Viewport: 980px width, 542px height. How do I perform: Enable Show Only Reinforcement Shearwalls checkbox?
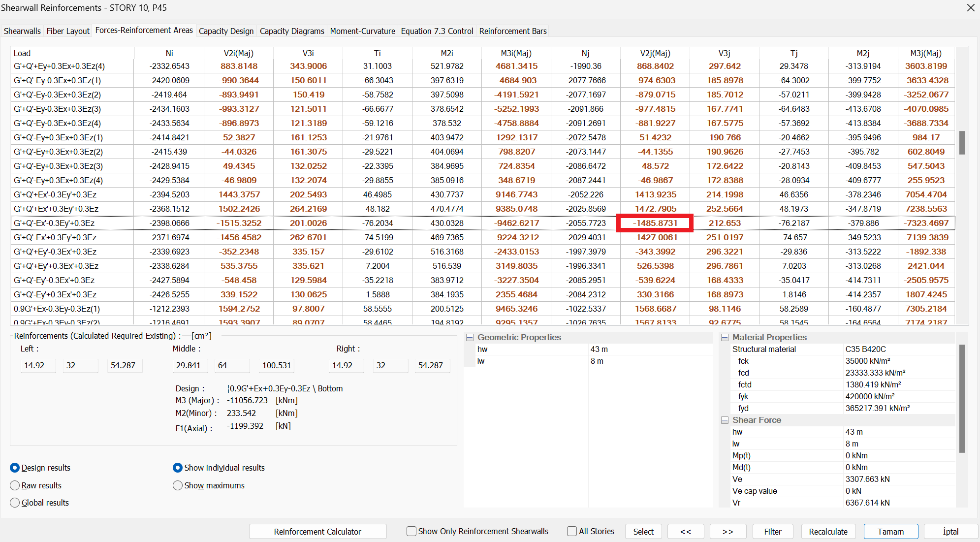411,531
